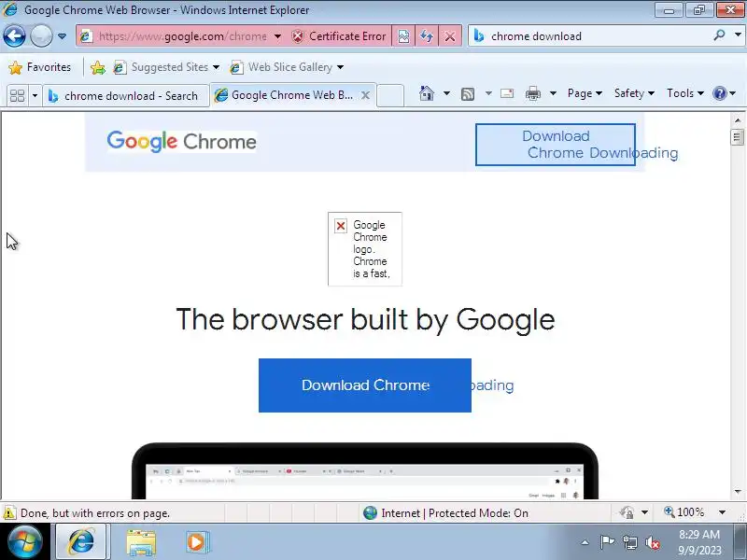Screen dimensions: 747x560
Task: Open a new blank tab
Action: (x=390, y=95)
